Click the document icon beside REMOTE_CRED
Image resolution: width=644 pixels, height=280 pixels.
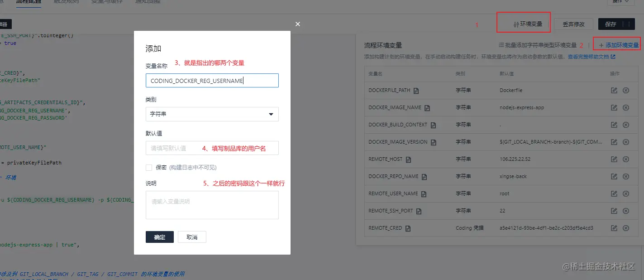tap(408, 228)
